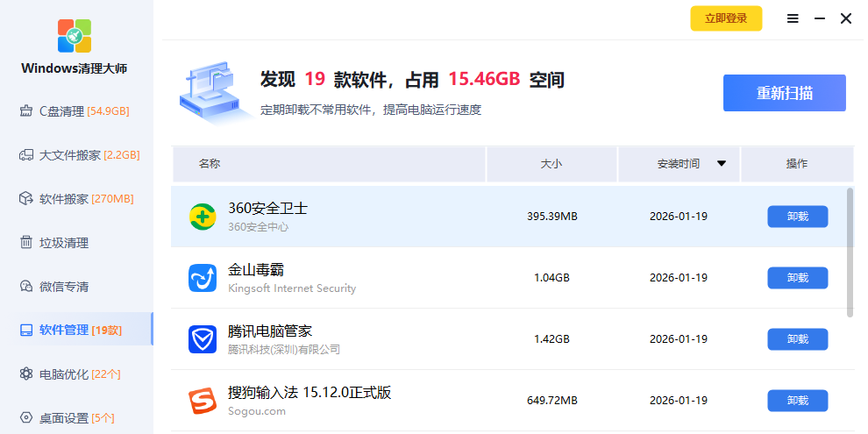This screenshot has width=868, height=434.
Task: Uninstall 金山毒霸 with 卸载 button
Action: (797, 278)
